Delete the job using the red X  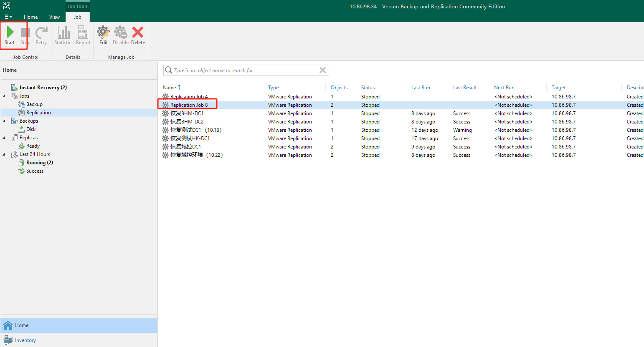pyautogui.click(x=138, y=35)
